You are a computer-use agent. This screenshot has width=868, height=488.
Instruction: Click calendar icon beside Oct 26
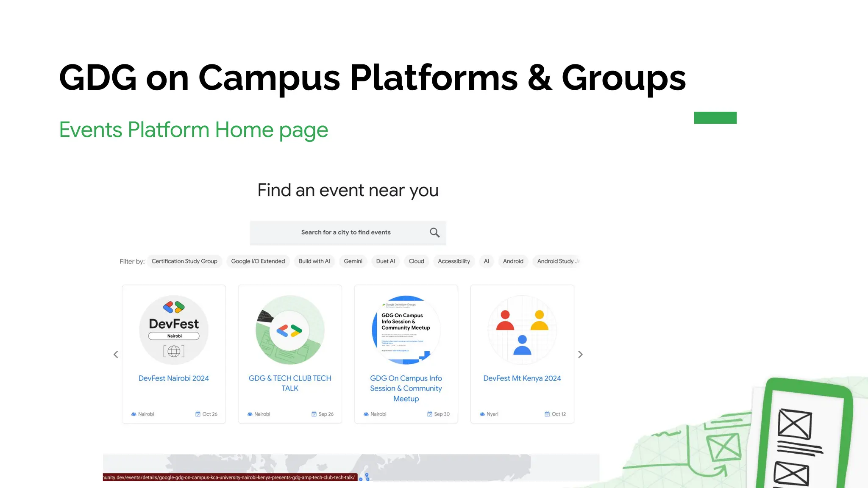[198, 414]
